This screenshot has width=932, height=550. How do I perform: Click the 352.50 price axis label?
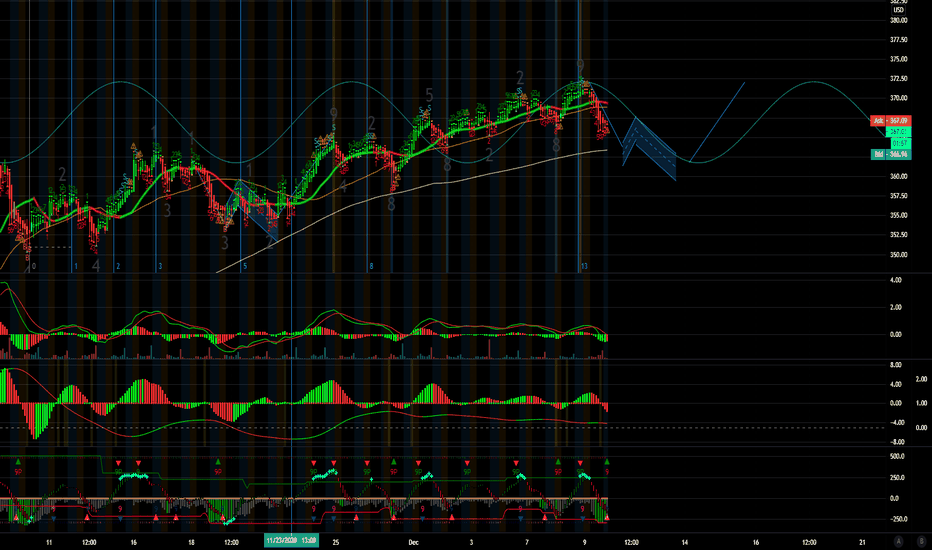[x=898, y=235]
